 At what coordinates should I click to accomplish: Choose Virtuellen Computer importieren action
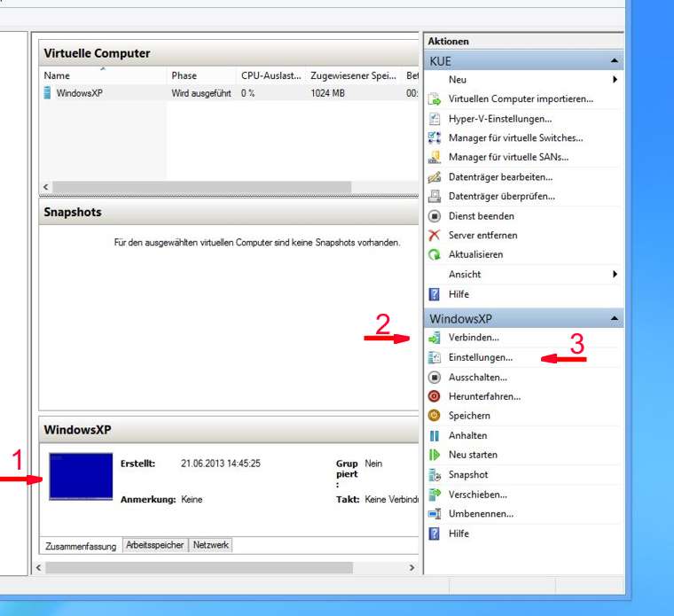[521, 98]
